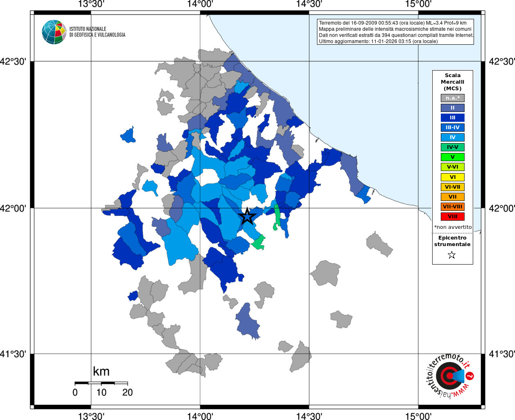Click the 'Ultimo aggiornamento' text line

[x=378, y=41]
